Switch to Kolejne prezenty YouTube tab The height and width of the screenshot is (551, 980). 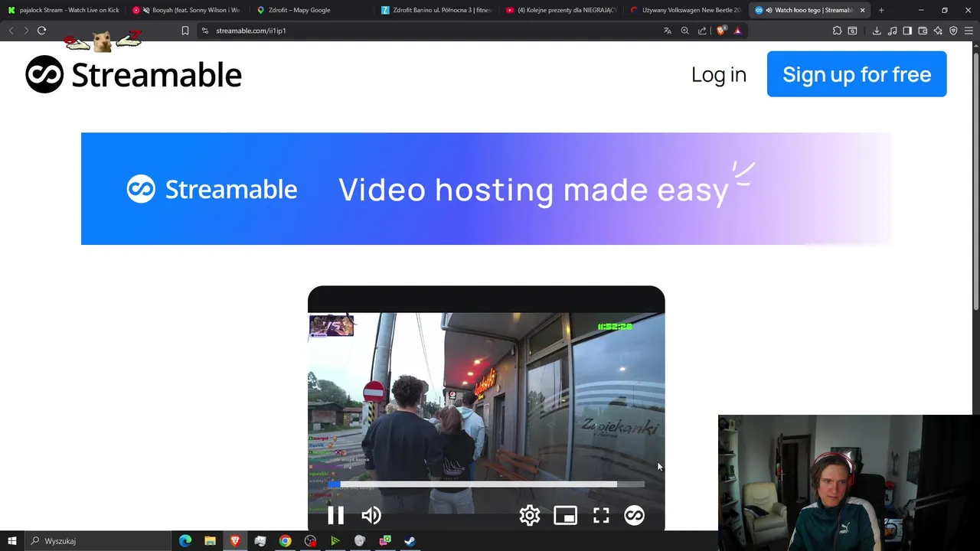coord(561,10)
